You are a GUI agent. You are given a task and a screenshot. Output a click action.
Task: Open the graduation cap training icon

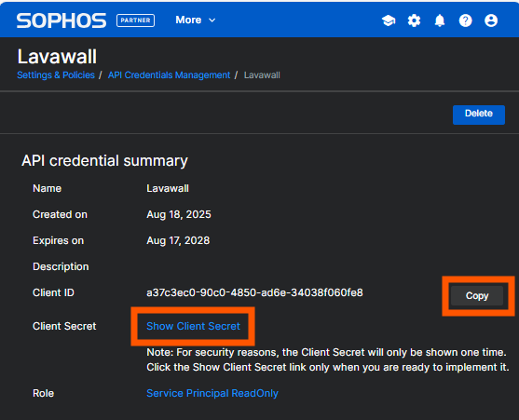point(389,20)
